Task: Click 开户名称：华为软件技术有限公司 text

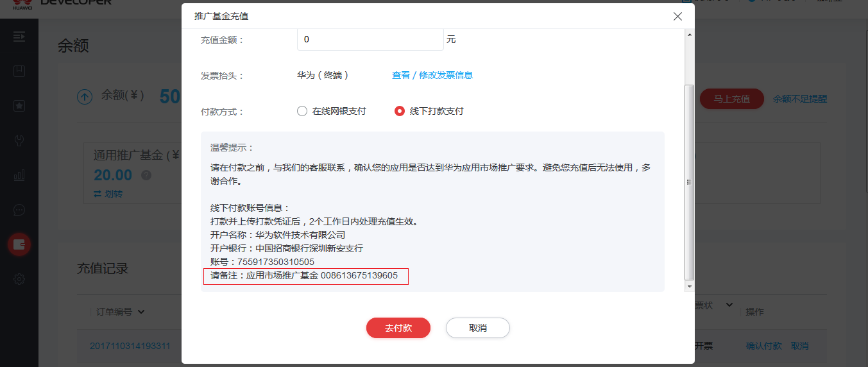Action: pyautogui.click(x=278, y=235)
